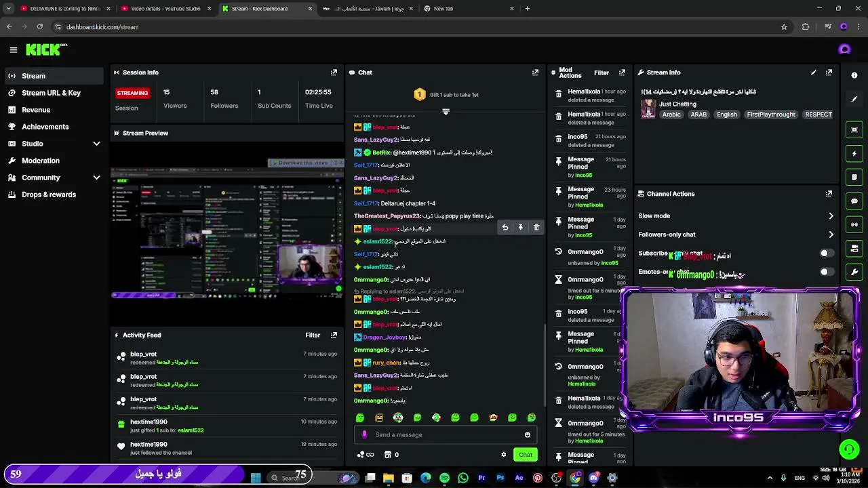
Task: Pop out the Channel Actions panel
Action: 829,194
